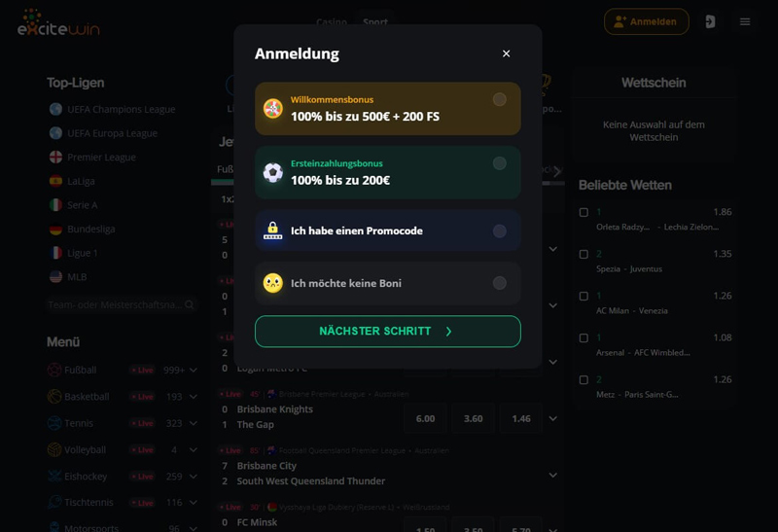
Task: Expand the Tennis menu chevron
Action: click(x=194, y=423)
